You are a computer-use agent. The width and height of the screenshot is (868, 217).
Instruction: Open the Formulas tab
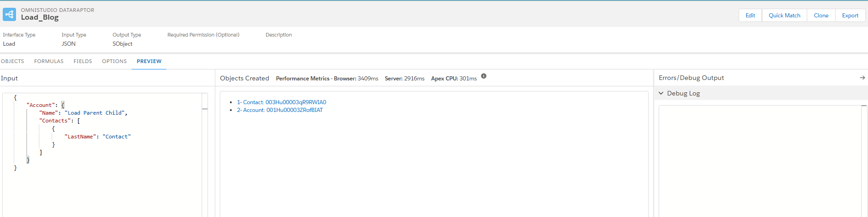point(49,61)
